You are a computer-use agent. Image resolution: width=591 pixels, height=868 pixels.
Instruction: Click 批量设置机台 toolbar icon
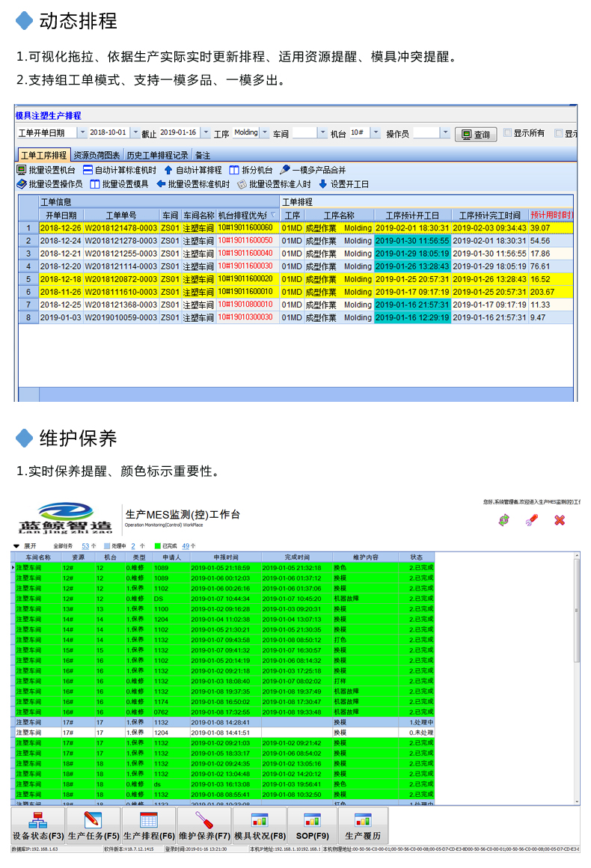click(x=22, y=171)
